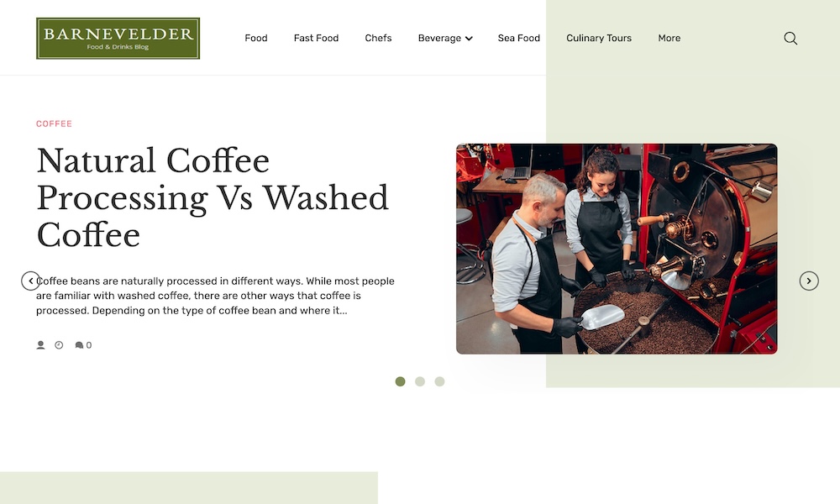Screen dimensions: 840x504
Task: Open the More menu
Action: click(x=669, y=38)
